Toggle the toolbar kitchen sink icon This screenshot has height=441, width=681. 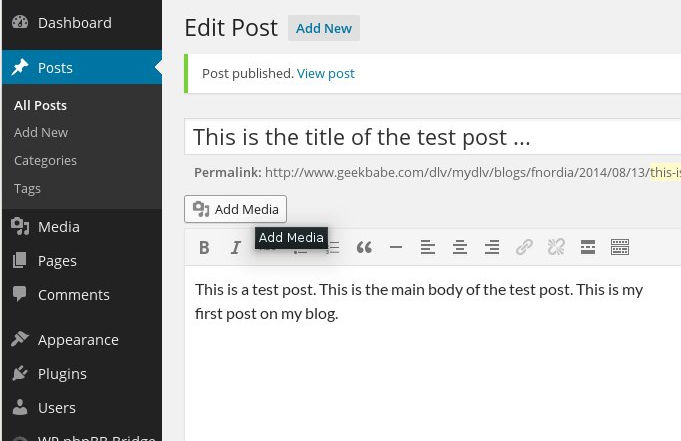click(620, 247)
